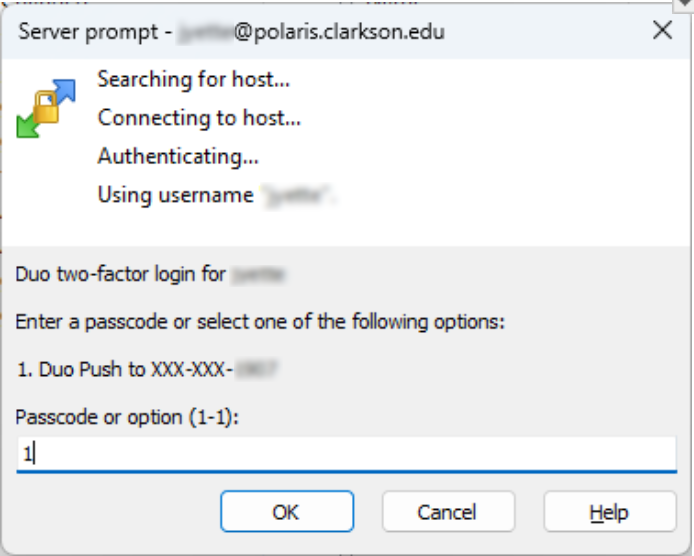This screenshot has height=556, width=694.
Task: Click the blurred name after "Using username"
Action: click(x=297, y=195)
